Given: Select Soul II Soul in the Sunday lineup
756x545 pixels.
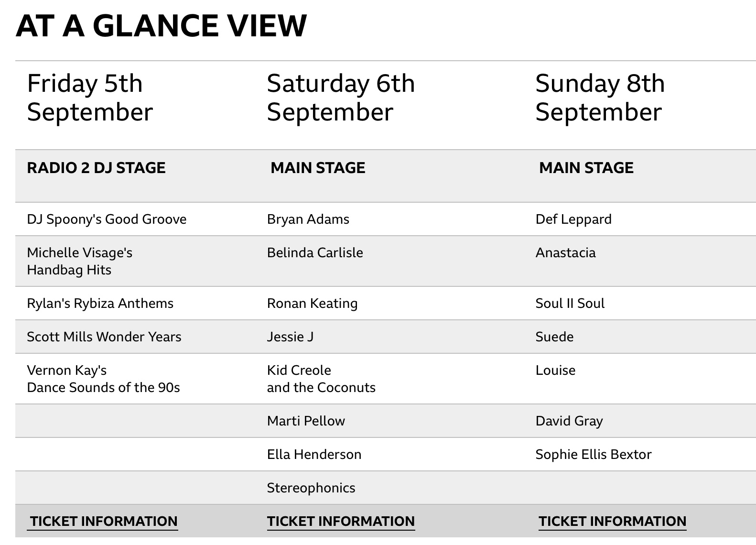Looking at the screenshot, I should click(x=570, y=303).
